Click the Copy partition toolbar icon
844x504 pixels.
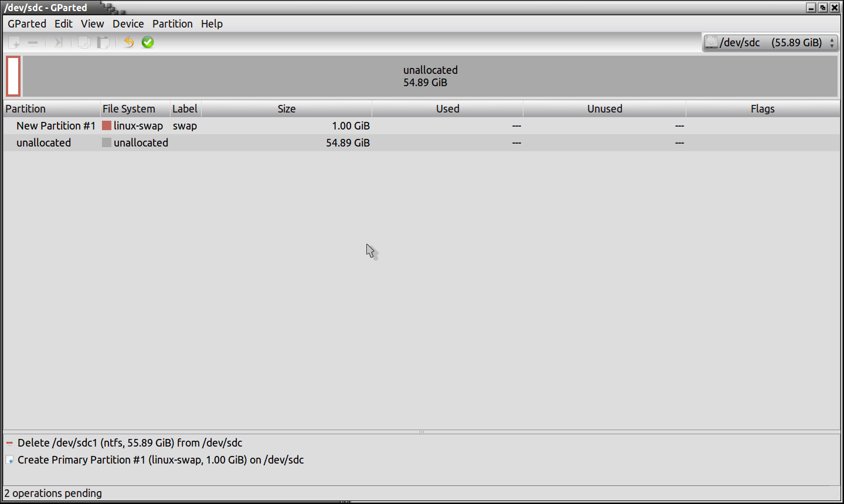point(84,42)
